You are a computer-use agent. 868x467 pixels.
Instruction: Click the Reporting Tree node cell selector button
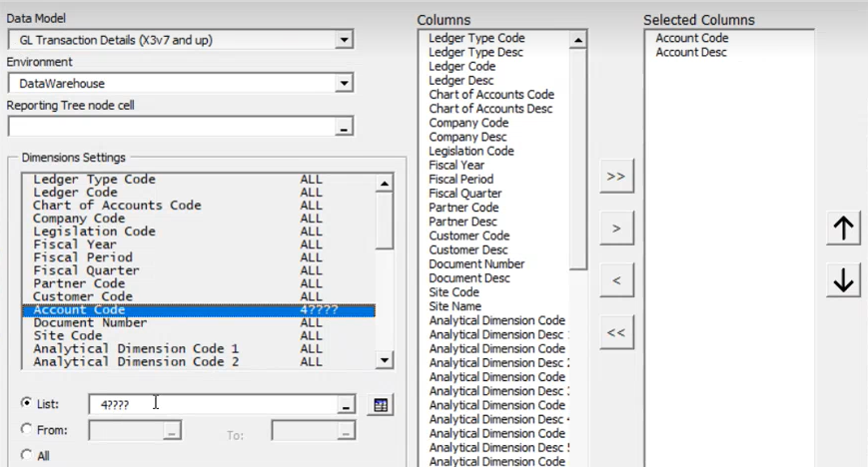coord(345,128)
